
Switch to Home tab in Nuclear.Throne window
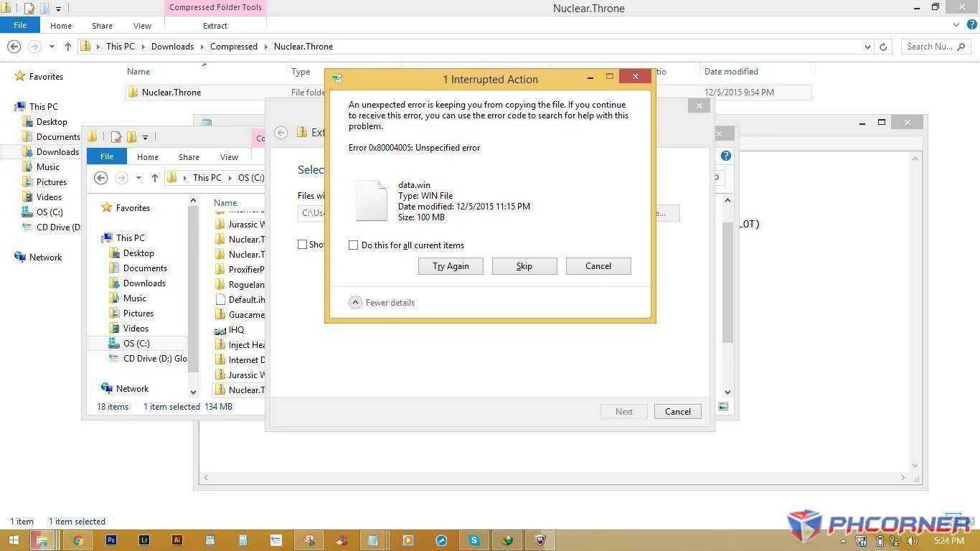[61, 25]
